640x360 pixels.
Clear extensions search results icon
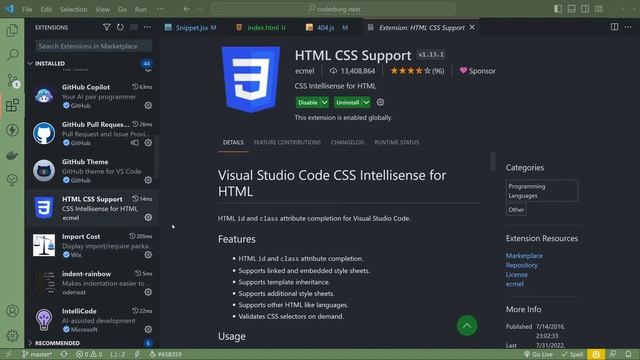click(x=133, y=27)
